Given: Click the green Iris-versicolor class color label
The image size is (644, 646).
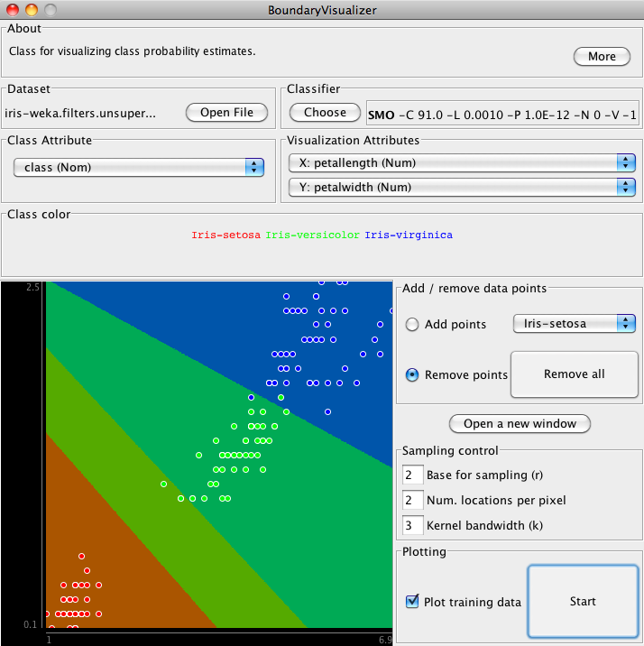Looking at the screenshot, I should pyautogui.click(x=312, y=235).
